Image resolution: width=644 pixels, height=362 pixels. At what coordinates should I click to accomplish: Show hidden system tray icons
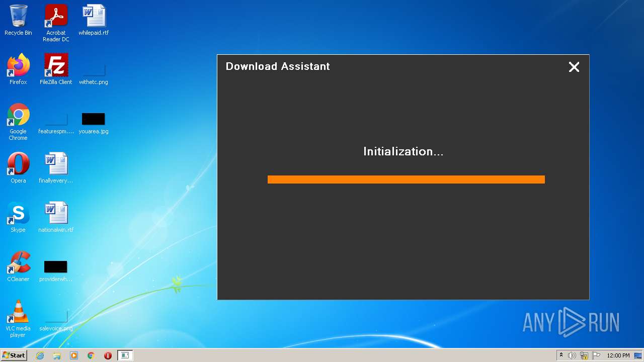561,355
